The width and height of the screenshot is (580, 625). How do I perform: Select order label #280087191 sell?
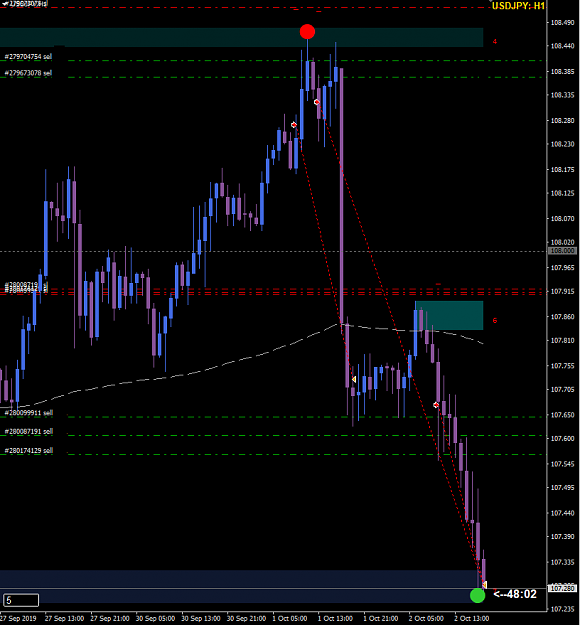pos(29,431)
